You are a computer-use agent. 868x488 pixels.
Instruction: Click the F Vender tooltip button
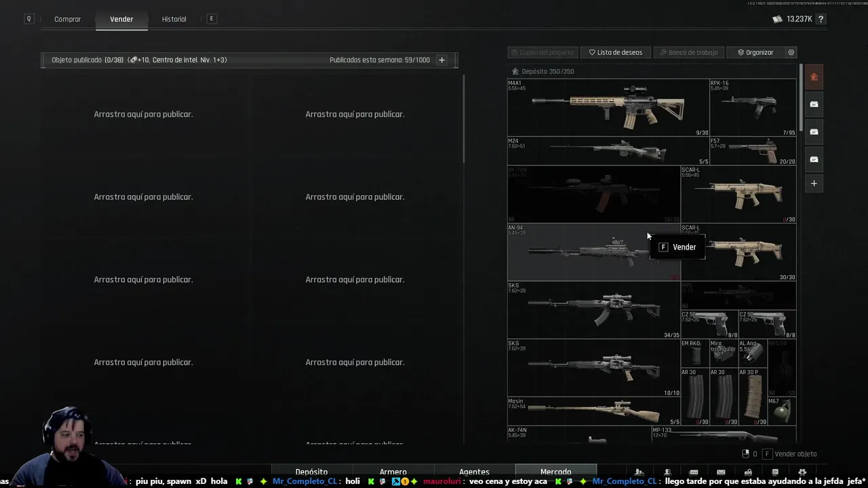677,247
